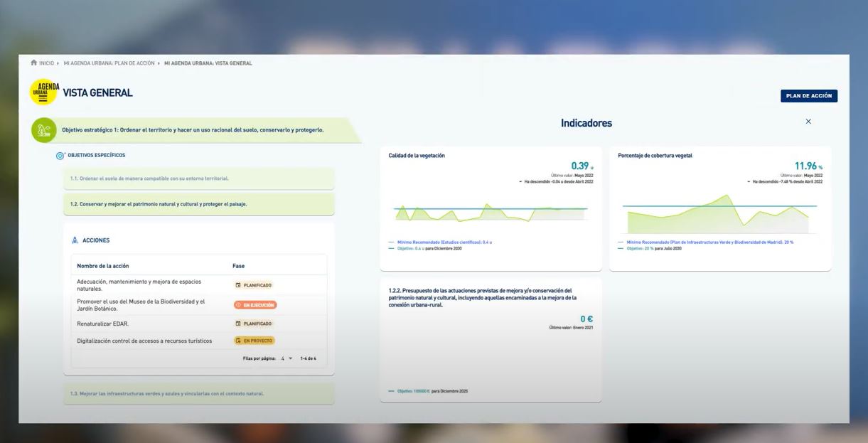Click the Porcentaje de cobertura vegetal chart
Image resolution: width=868 pixels, height=443 pixels.
point(719,213)
